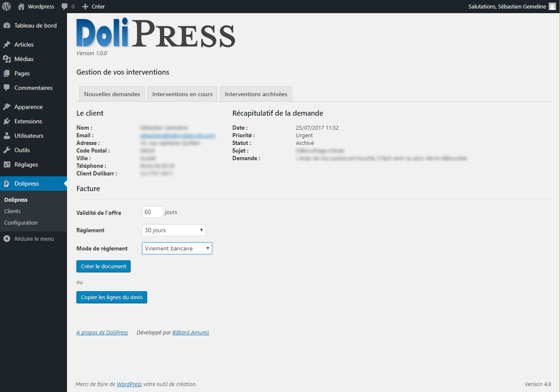Click the Dolipress D icon in sidebar
This screenshot has height=392, width=560.
pyautogui.click(x=7, y=183)
